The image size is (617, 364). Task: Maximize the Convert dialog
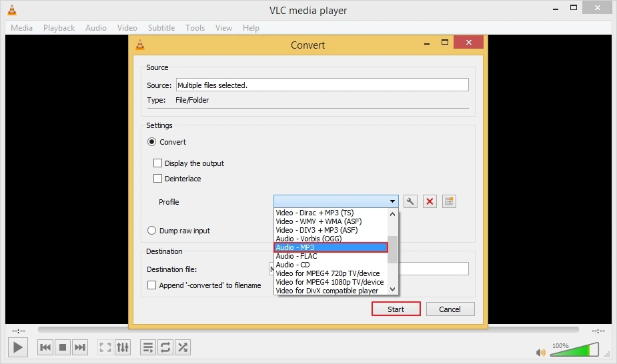(x=445, y=42)
